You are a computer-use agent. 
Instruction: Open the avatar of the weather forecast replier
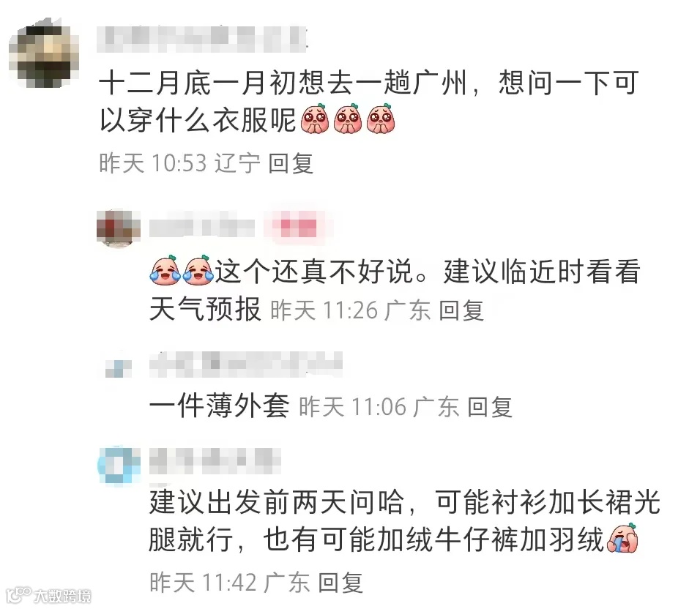pyautogui.click(x=119, y=227)
